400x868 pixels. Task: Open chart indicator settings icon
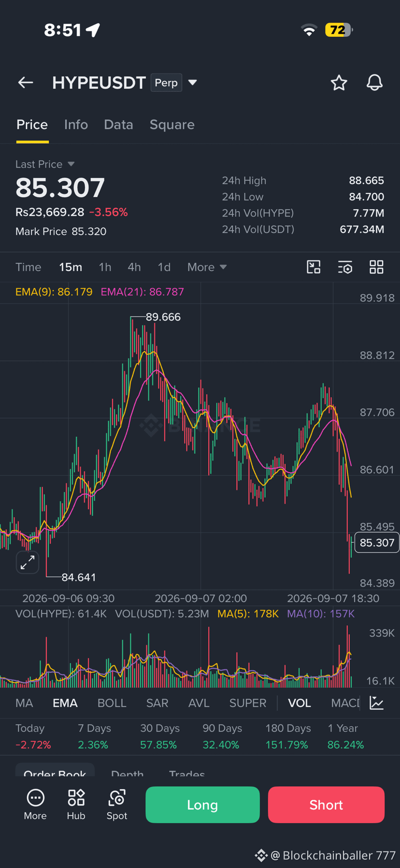pos(345,267)
